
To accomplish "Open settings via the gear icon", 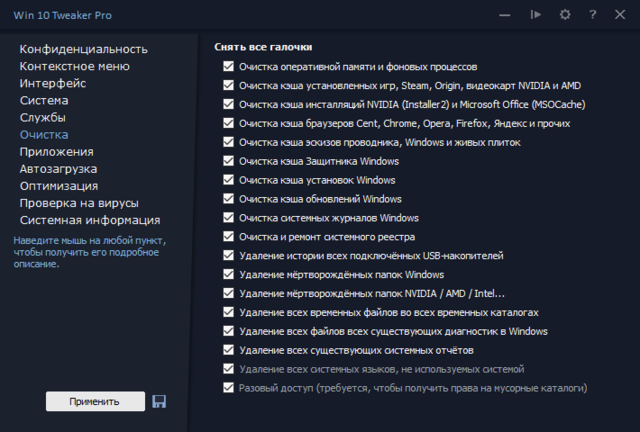I will (565, 15).
